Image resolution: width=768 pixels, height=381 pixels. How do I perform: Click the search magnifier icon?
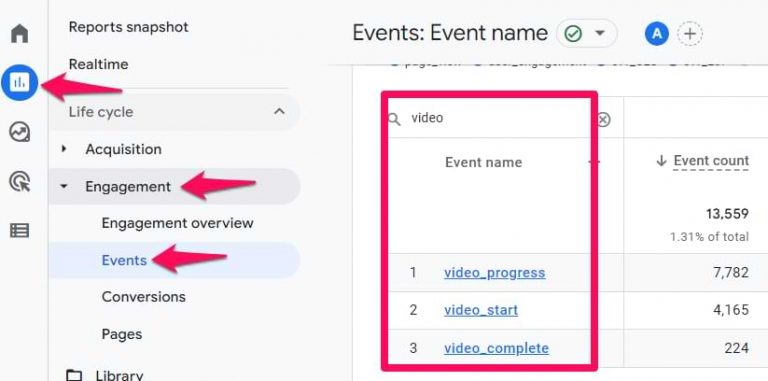pos(394,119)
